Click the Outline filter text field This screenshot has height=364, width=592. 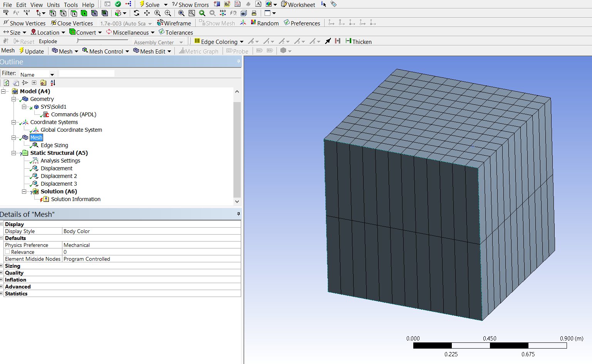click(x=87, y=74)
